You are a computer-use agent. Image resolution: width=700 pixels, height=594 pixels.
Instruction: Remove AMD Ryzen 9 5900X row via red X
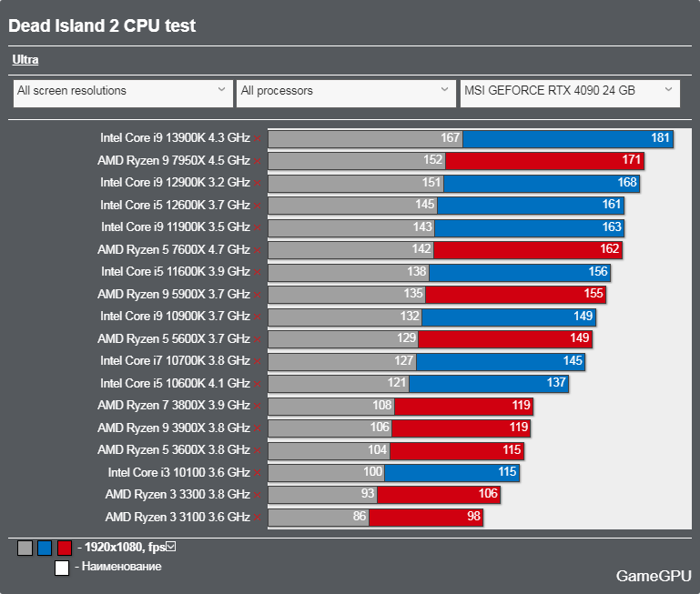[257, 295]
